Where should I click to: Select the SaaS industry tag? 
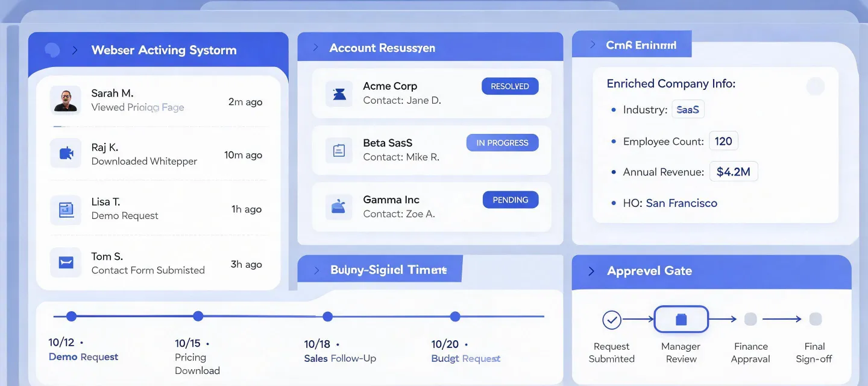(x=688, y=110)
